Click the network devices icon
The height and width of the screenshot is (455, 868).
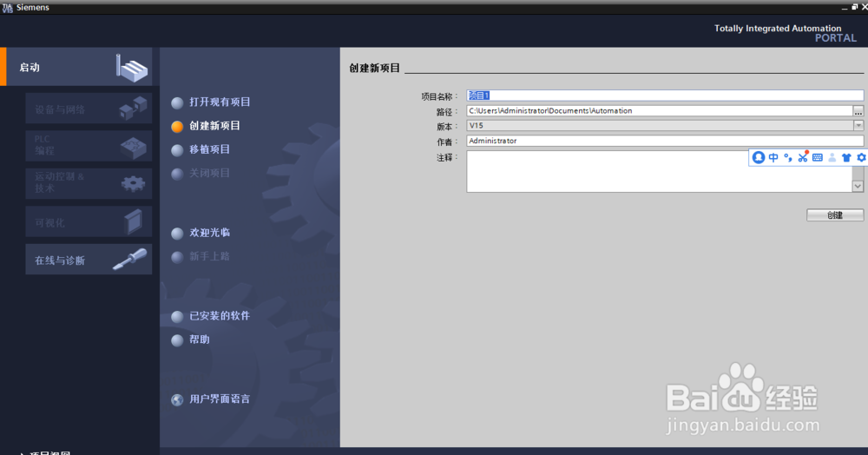(134, 108)
